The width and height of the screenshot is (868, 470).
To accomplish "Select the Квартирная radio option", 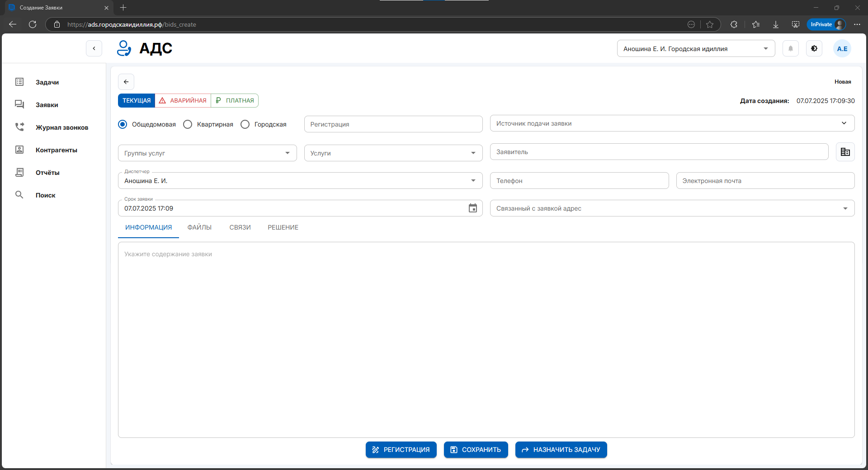I will 188,124.
